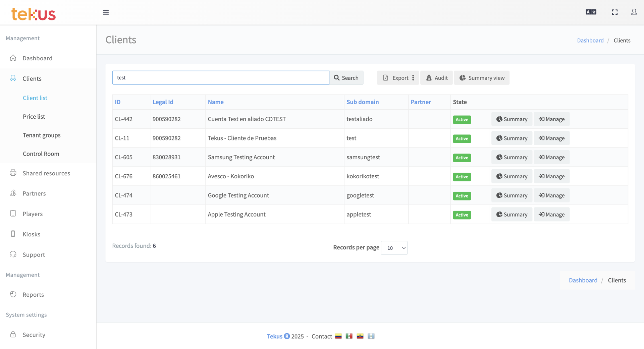The width and height of the screenshot is (644, 349).
Task: Sort the table by Sub domain column
Action: click(363, 102)
